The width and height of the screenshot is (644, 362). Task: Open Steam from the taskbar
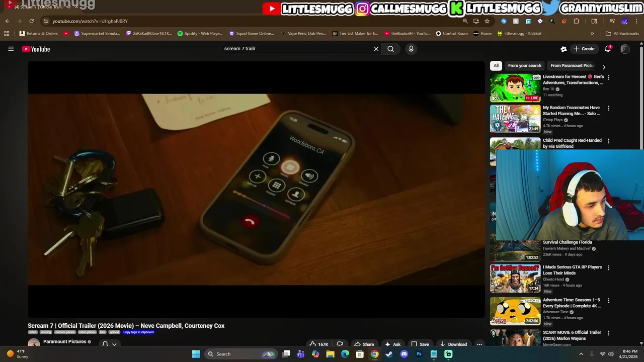point(389,354)
